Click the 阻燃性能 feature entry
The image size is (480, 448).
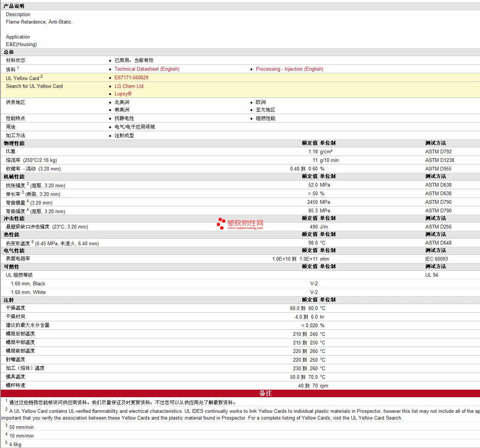click(x=265, y=119)
